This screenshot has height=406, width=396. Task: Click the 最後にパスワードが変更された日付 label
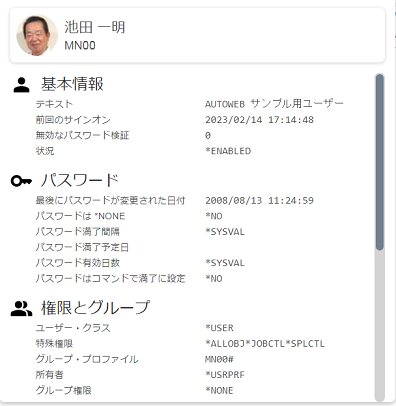pos(110,200)
